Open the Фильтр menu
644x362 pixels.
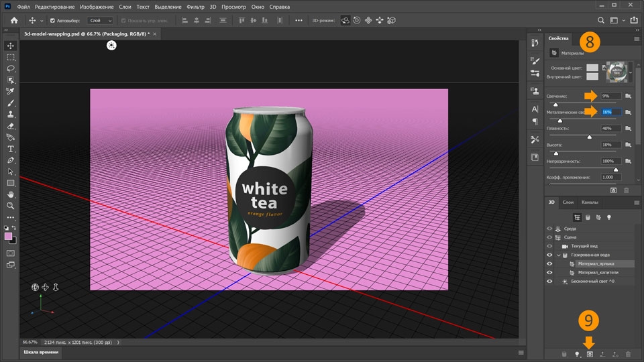[x=195, y=6]
